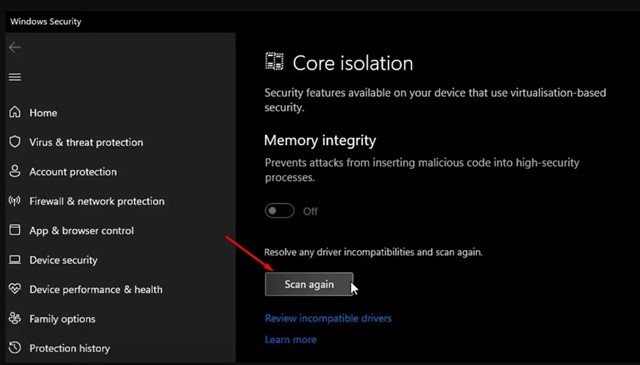
Task: Click the Family options people icon
Action: click(x=15, y=318)
